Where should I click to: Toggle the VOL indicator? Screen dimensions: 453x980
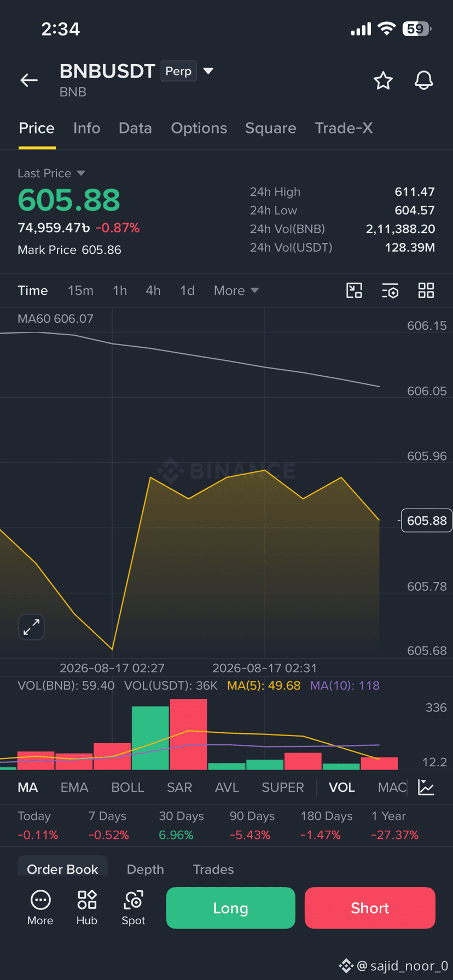(x=341, y=787)
